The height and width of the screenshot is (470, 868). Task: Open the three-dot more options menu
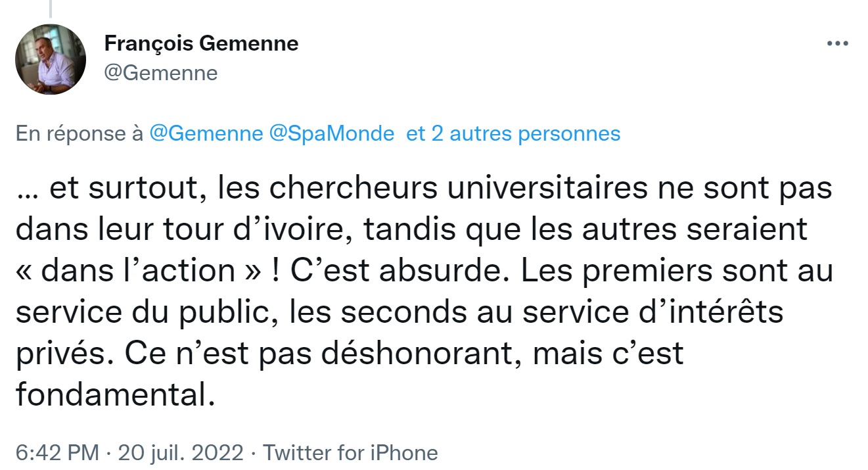pos(837,44)
